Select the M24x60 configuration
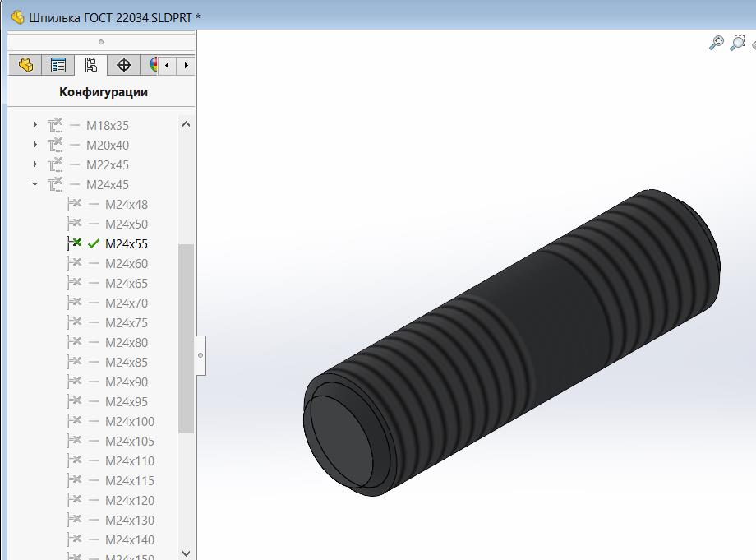The height and width of the screenshot is (560, 756). [x=127, y=263]
